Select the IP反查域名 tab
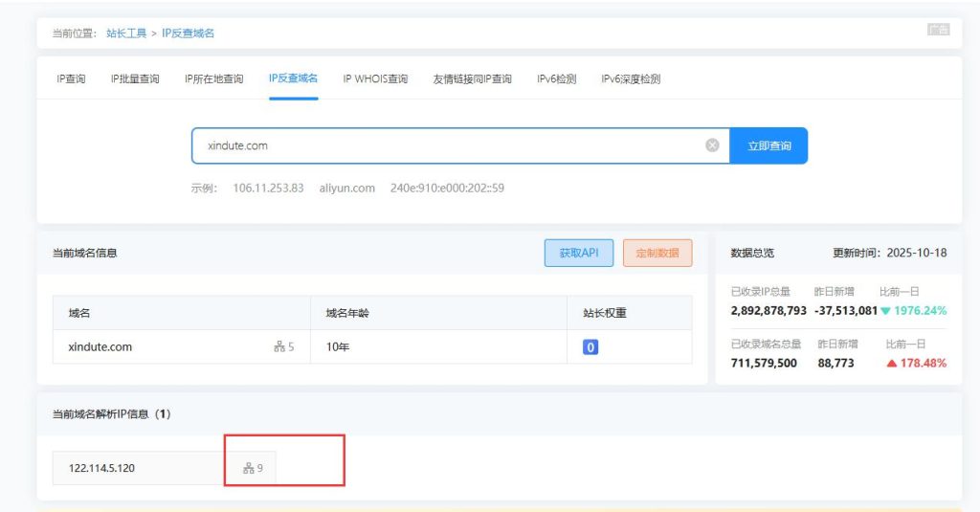Viewport: 980px width, 512px height. (x=293, y=78)
